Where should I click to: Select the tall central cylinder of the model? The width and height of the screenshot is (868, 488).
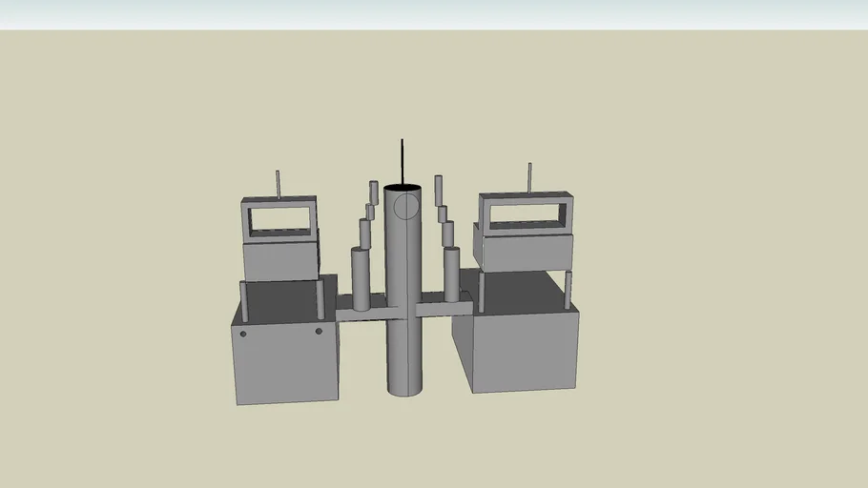pyautogui.click(x=403, y=291)
